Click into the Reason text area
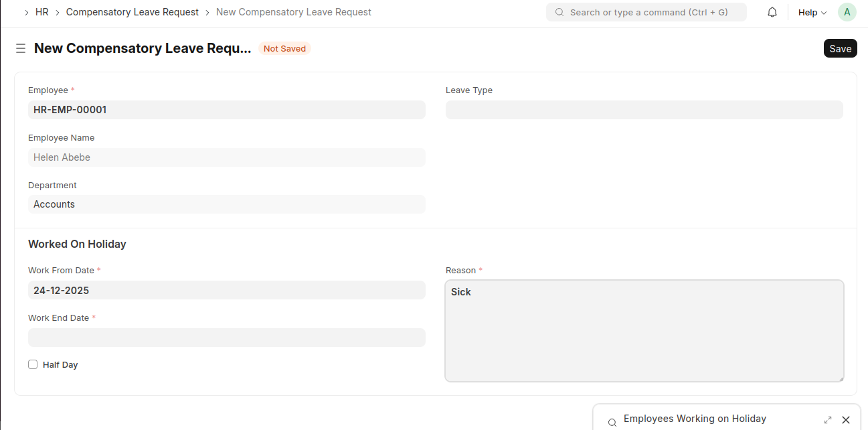868x430 pixels. (644, 331)
